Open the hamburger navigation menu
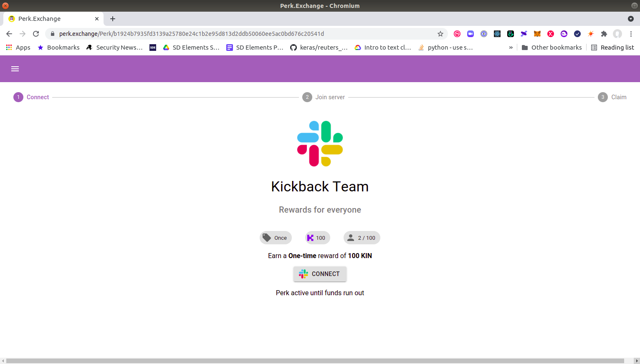The height and width of the screenshot is (364, 640). point(15,69)
